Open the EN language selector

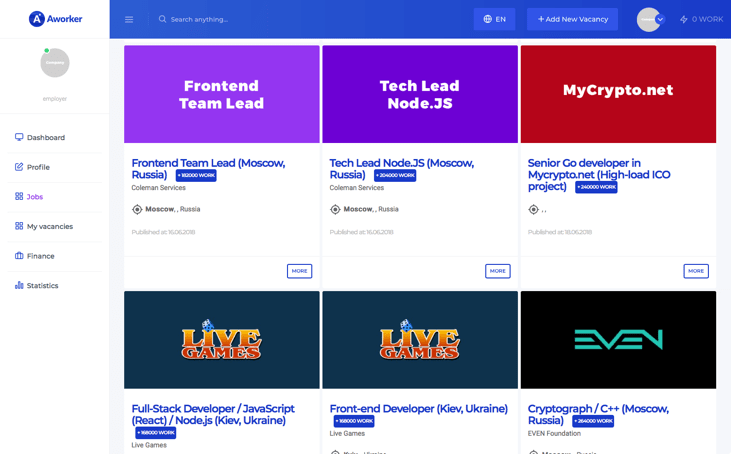click(x=494, y=19)
